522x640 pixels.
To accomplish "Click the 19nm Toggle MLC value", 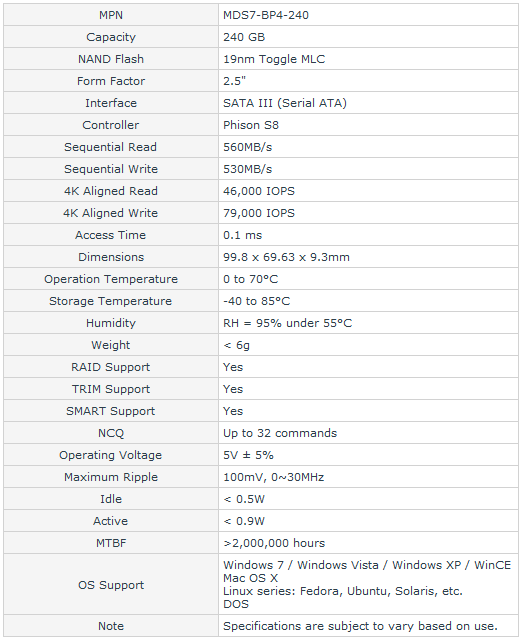I will 274,59.
